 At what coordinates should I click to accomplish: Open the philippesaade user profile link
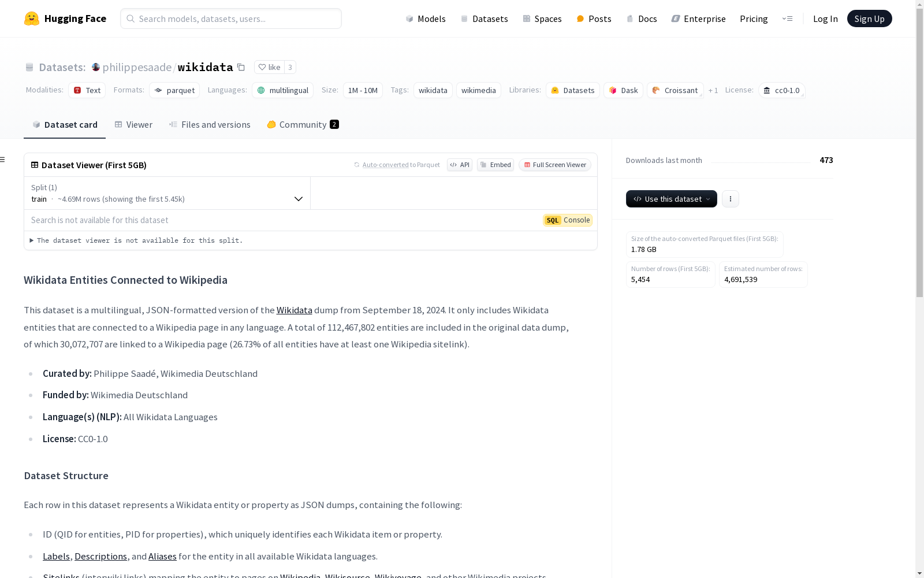[137, 67]
